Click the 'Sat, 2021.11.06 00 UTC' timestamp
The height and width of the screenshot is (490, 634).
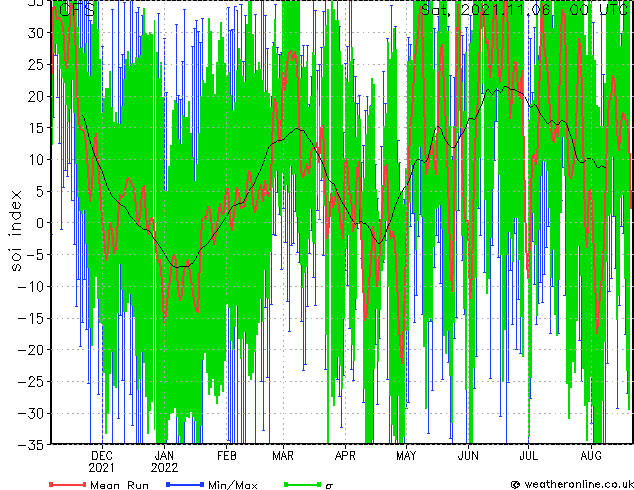click(524, 9)
